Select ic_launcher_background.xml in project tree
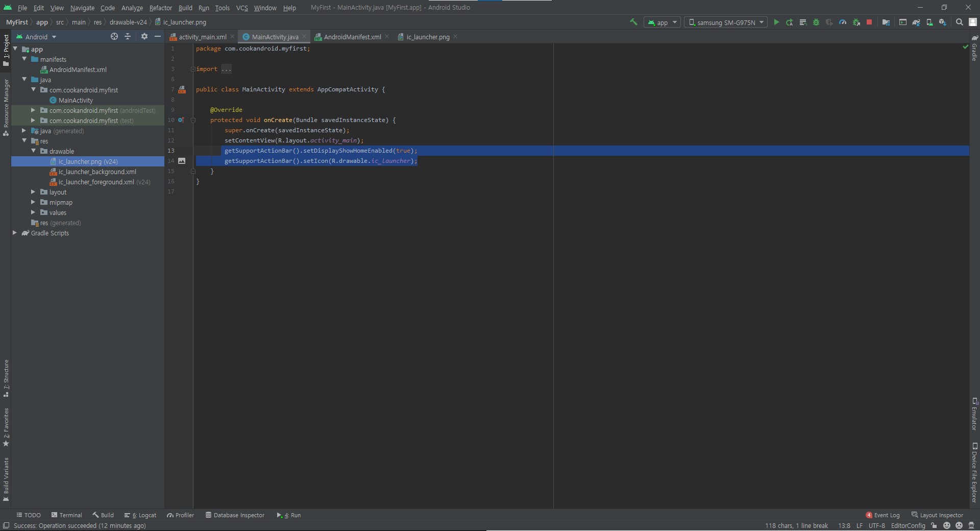The image size is (980, 531). tap(97, 172)
